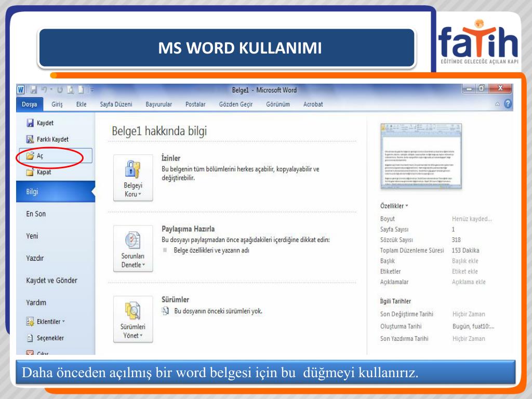Click the blue Help question mark icon
This screenshot has width=532, height=399.
click(508, 103)
